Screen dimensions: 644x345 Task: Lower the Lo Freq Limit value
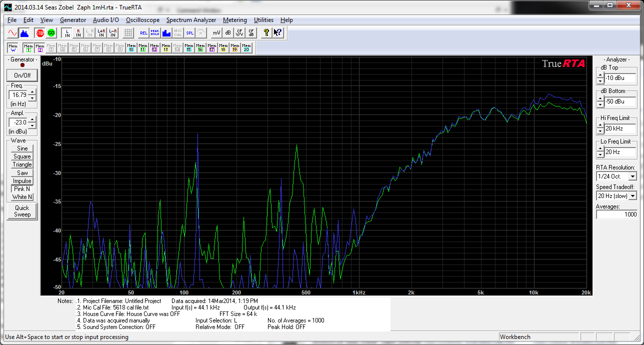[x=600, y=154]
